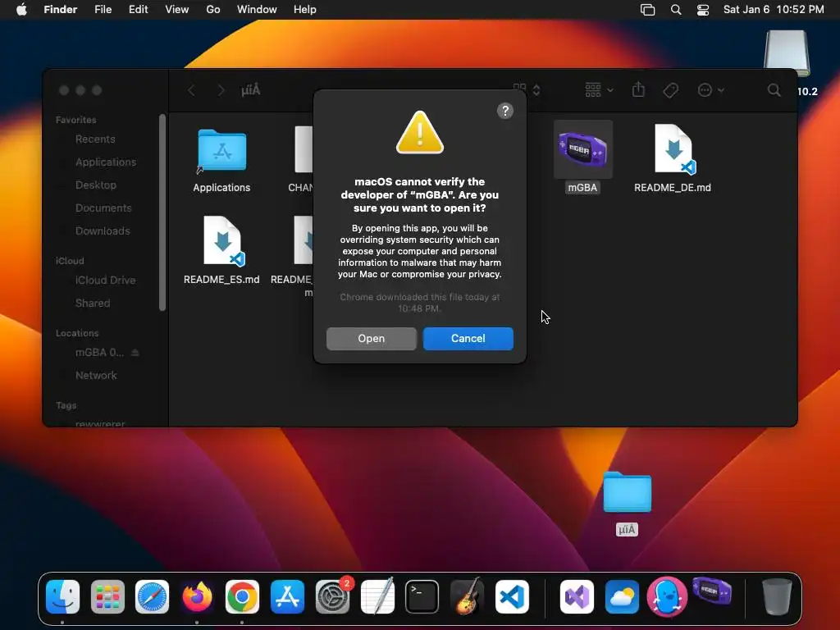Eject the mGBA disk image volume
Image resolution: width=840 pixels, height=630 pixels.
[135, 353]
